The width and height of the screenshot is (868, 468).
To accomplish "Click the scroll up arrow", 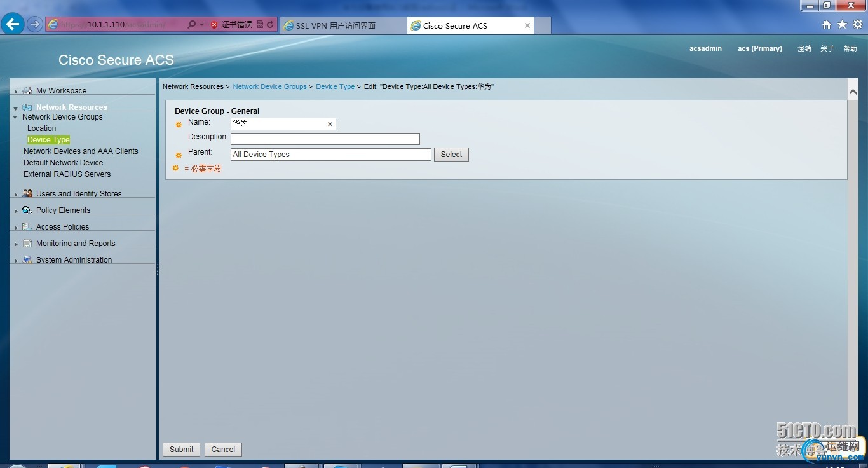I will pos(853,92).
